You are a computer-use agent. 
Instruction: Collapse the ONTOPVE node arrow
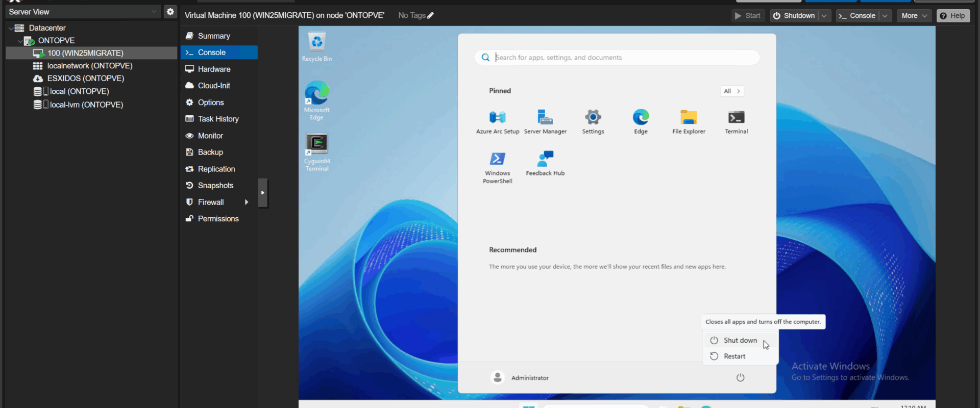tap(20, 41)
